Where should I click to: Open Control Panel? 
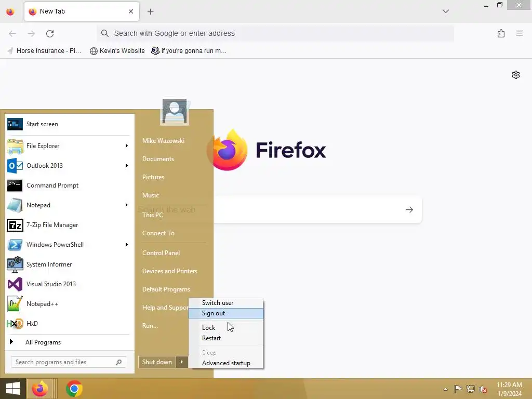[161, 253]
